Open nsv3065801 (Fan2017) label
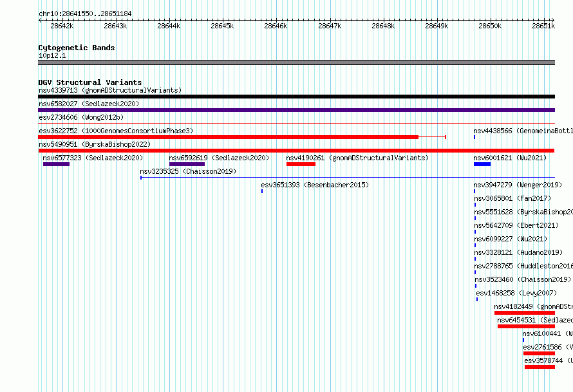 512,198
